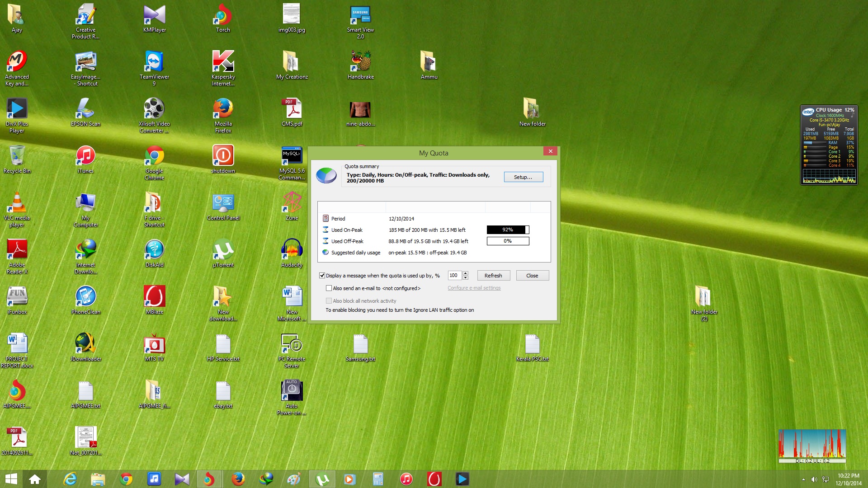Open the Recycle Bin icon
868x488 pixels.
(17, 160)
